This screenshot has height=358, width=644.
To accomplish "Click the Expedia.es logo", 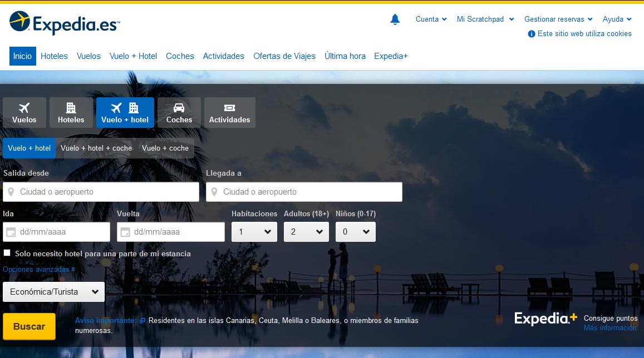I will pos(65,23).
